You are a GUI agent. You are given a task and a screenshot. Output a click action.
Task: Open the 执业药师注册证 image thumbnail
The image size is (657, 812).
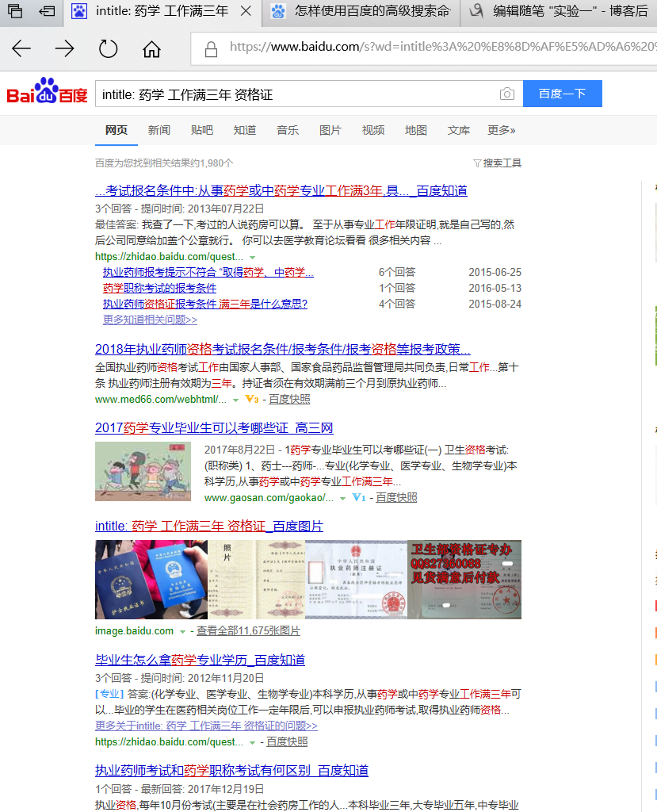[x=356, y=580]
